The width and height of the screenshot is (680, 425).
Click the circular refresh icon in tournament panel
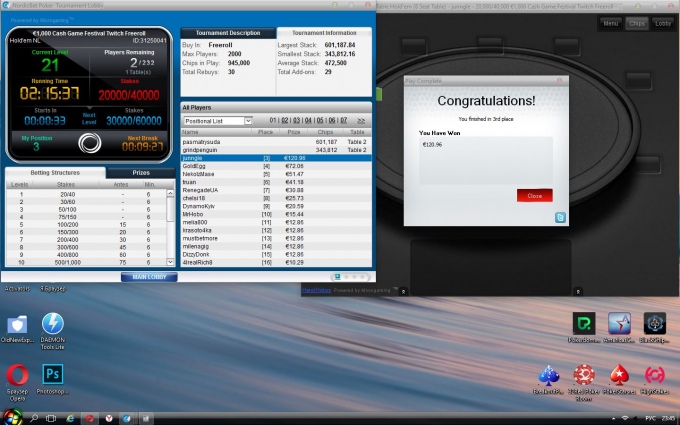89,143
